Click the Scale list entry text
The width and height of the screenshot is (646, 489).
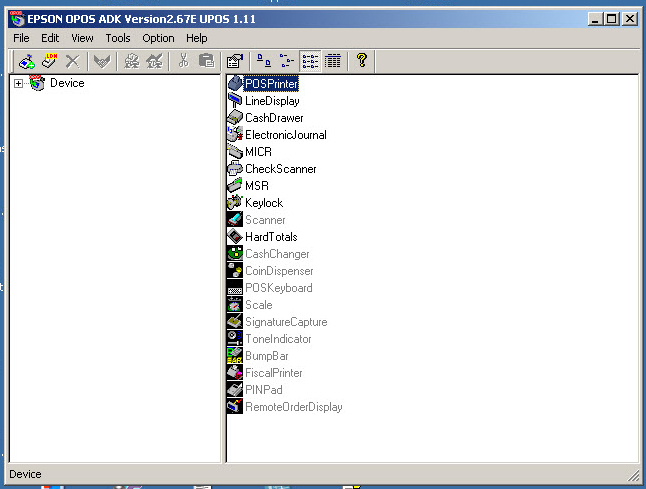coord(259,305)
